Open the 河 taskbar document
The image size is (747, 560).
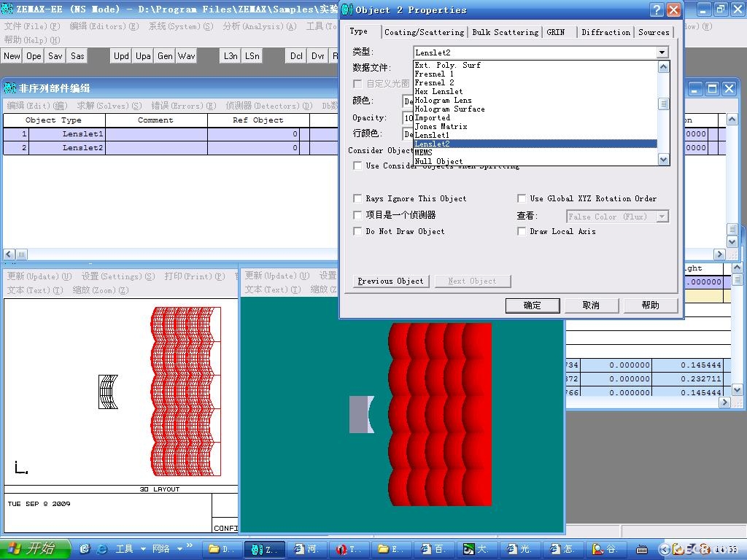click(x=307, y=549)
